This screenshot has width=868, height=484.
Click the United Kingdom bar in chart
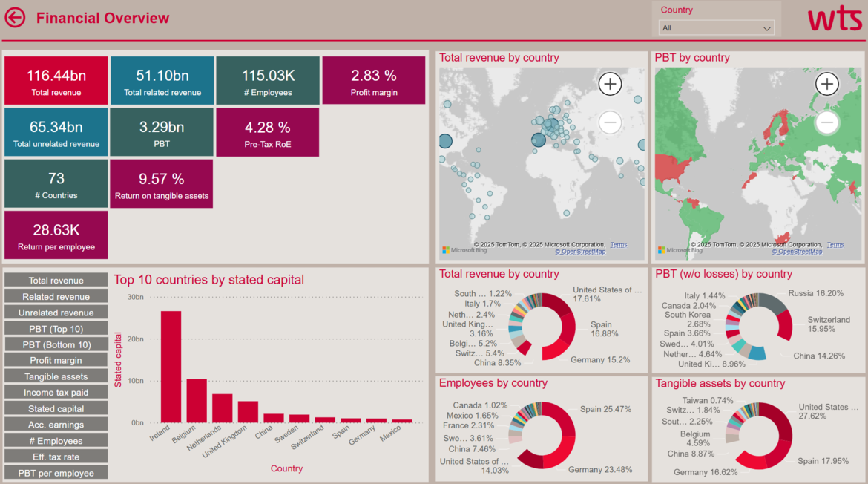(248, 412)
